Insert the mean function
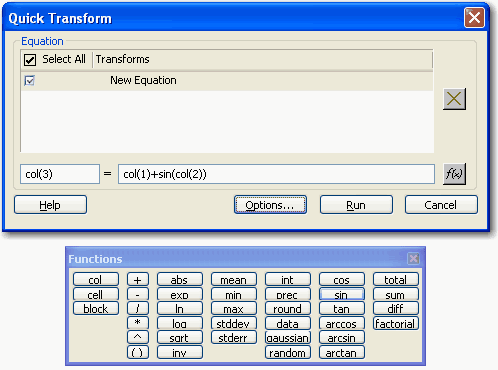The height and width of the screenshot is (370, 498). (x=234, y=279)
